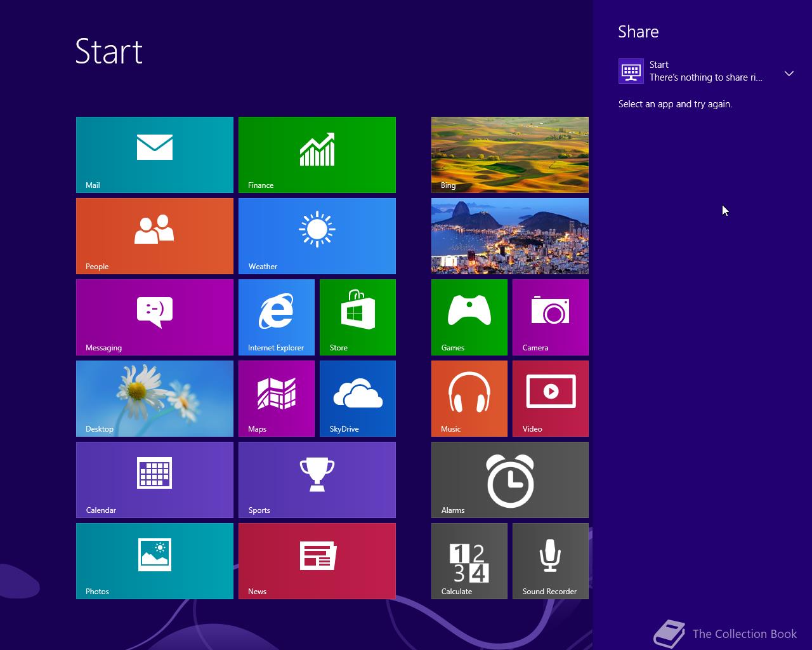The height and width of the screenshot is (650, 812).
Task: Launch the Games tile
Action: tap(469, 317)
